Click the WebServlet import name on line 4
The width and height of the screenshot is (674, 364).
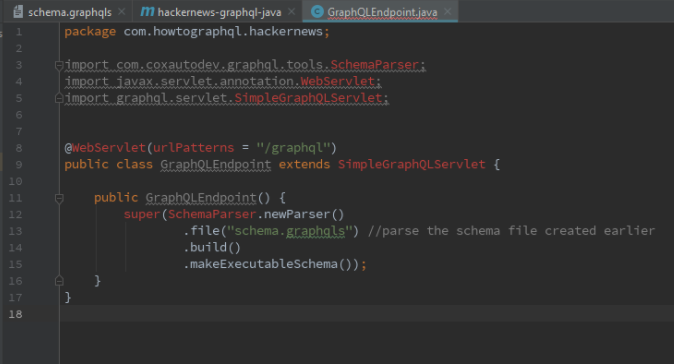click(x=337, y=81)
